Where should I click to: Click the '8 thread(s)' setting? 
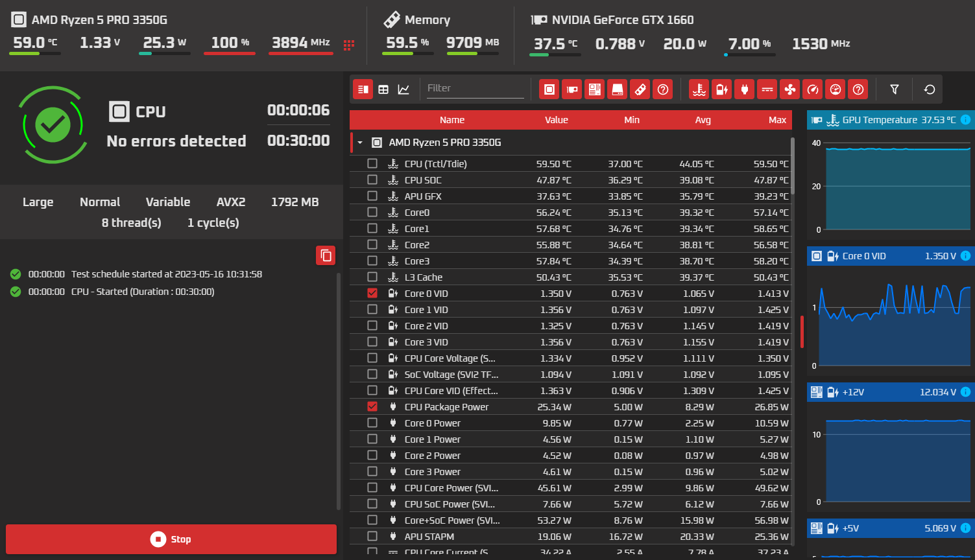[x=132, y=223]
